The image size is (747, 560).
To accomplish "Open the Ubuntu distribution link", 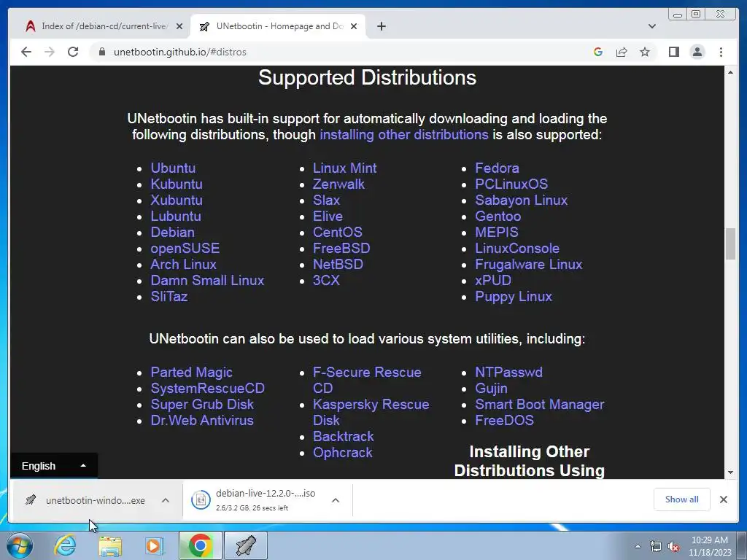I will (173, 168).
